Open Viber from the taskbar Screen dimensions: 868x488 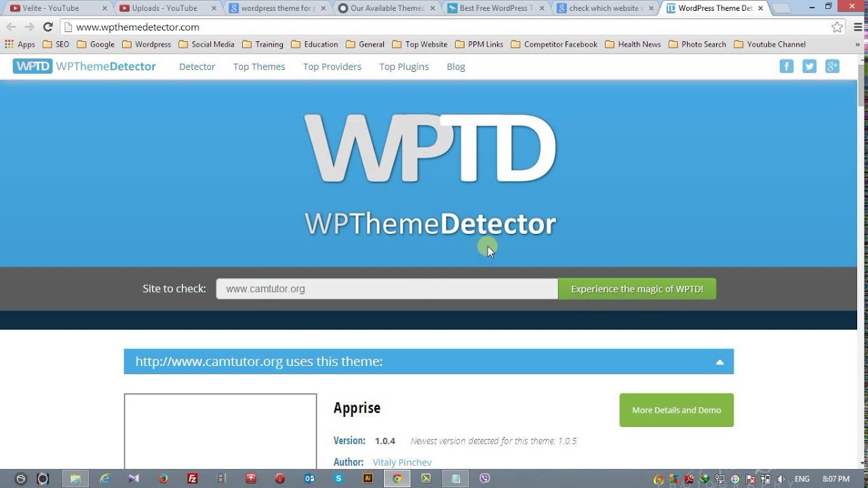484,479
